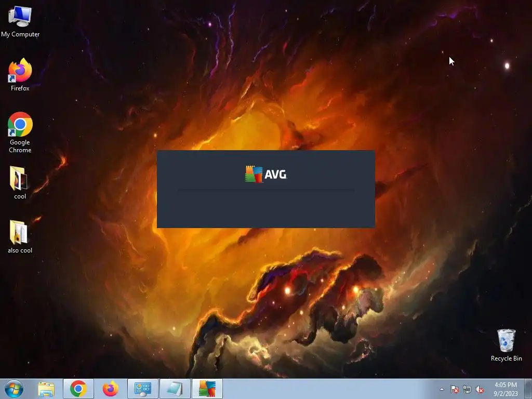Screen dimensions: 532x399
Task: Switch to the notepad taskbar item
Action: tap(175, 389)
